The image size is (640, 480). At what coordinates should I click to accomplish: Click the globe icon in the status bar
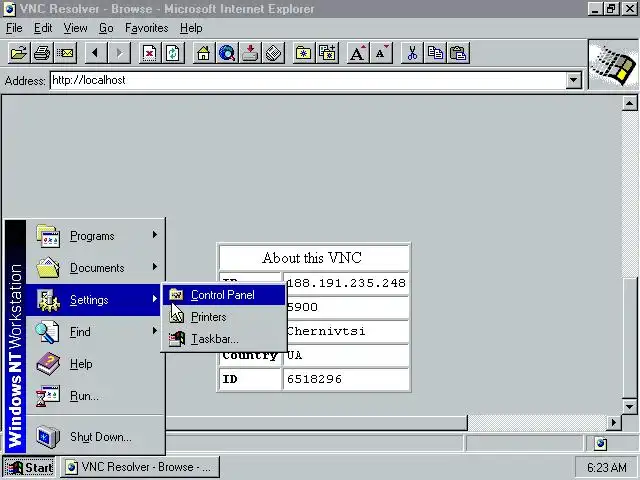[600, 443]
